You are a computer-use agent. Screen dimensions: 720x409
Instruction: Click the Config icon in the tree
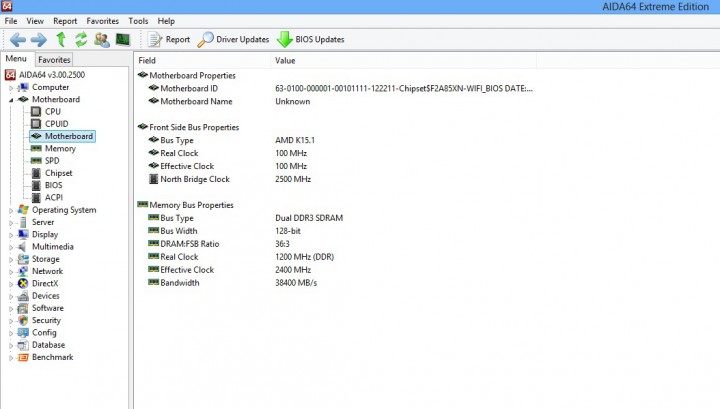click(23, 333)
